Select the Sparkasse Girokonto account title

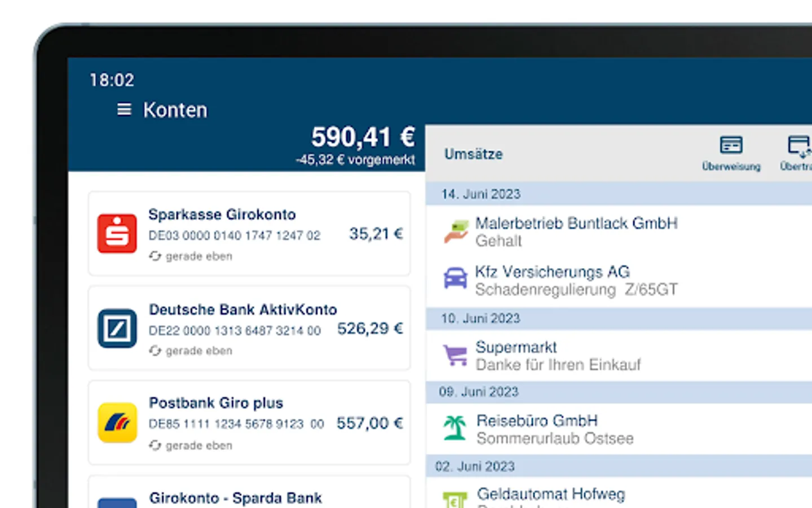click(x=222, y=214)
